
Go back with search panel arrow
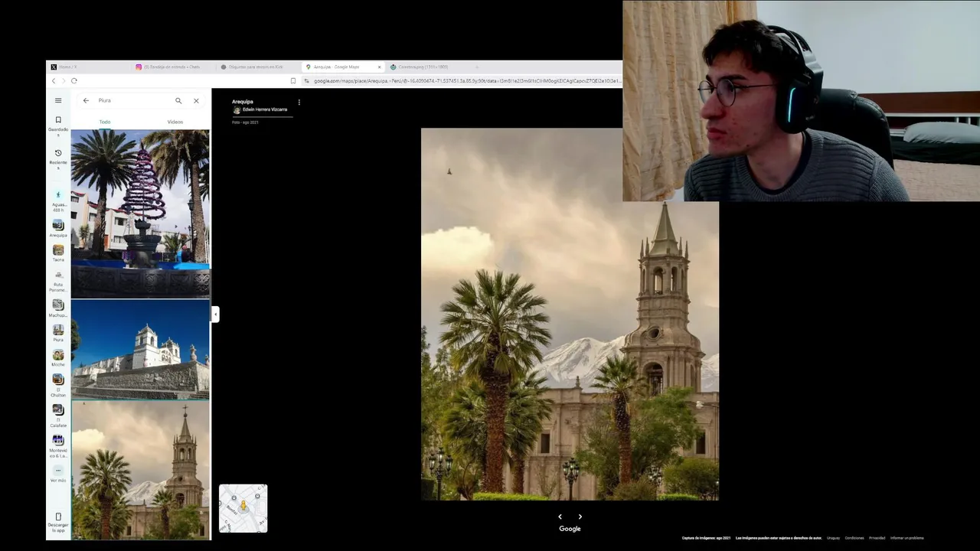[x=86, y=100]
